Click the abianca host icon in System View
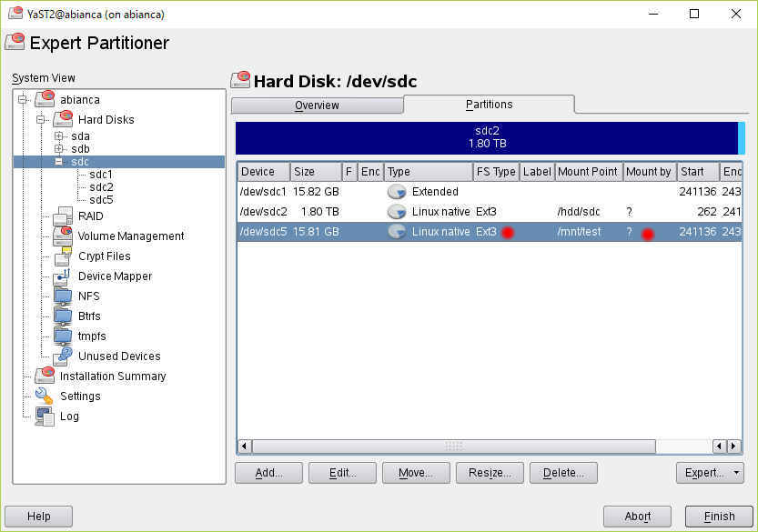 click(x=45, y=99)
